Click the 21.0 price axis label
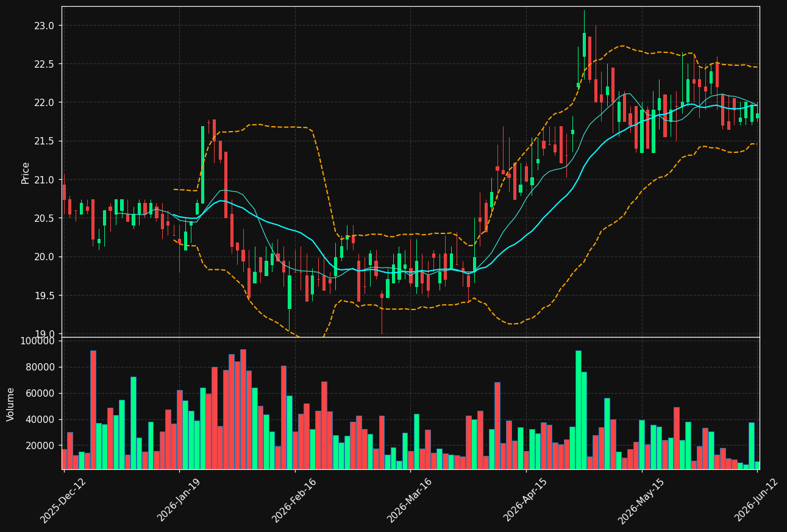 (x=45, y=180)
